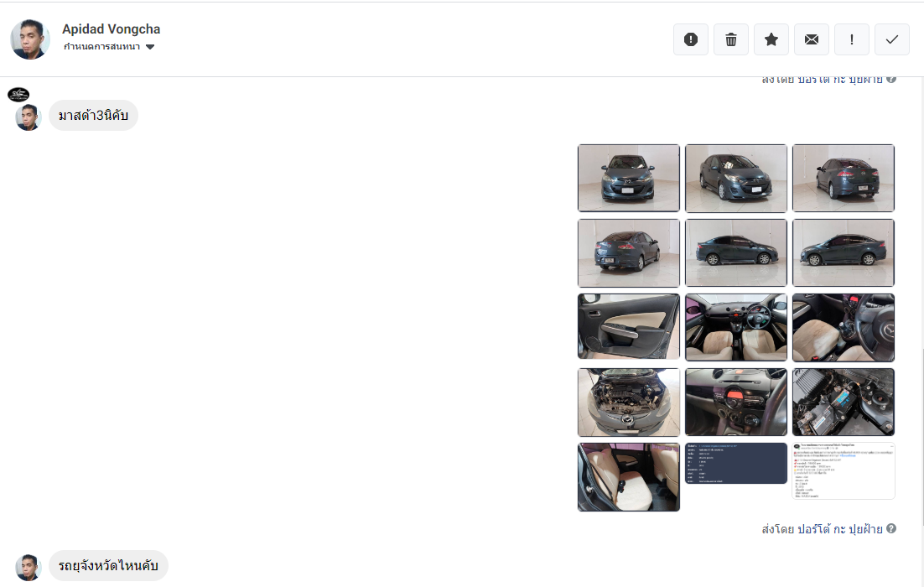Image resolution: width=924 pixels, height=587 pixels.
Task: Mark conversation unread with envelope icon
Action: (812, 39)
